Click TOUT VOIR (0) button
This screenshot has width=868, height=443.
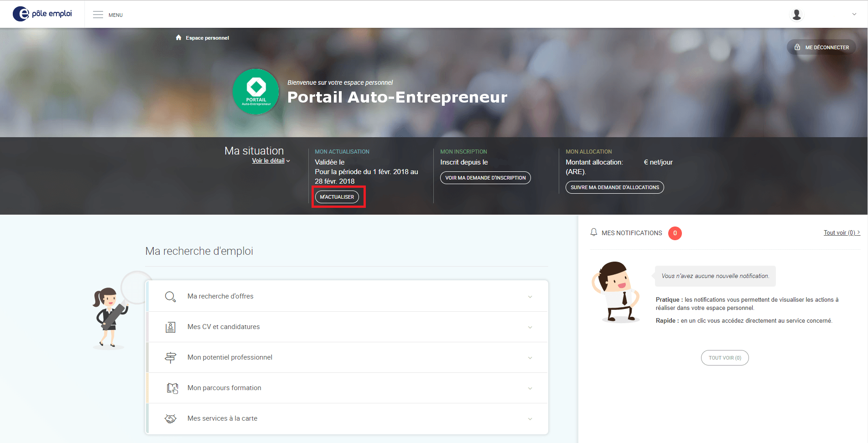coord(725,358)
